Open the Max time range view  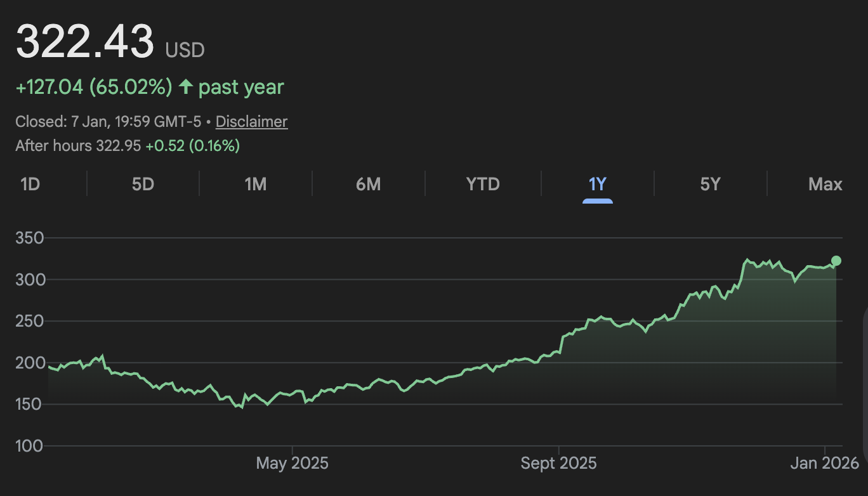[x=825, y=184]
